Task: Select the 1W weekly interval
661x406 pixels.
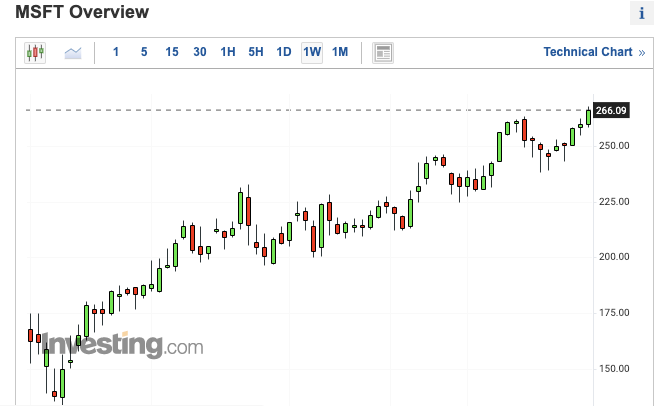Action: [x=312, y=53]
